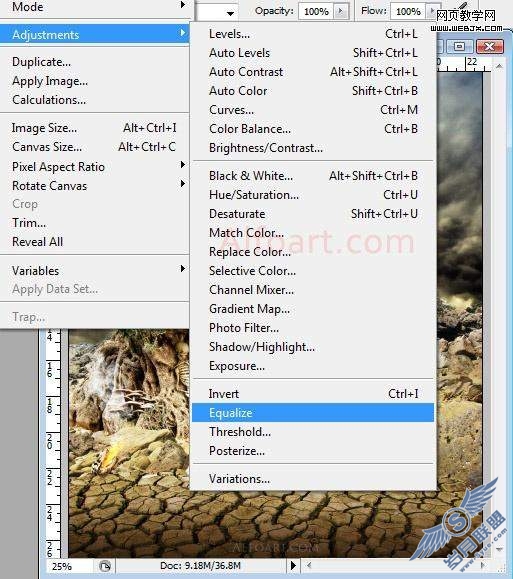Click the vertical scrollbar up arrow
This screenshot has height=579, width=513.
coord(499,66)
